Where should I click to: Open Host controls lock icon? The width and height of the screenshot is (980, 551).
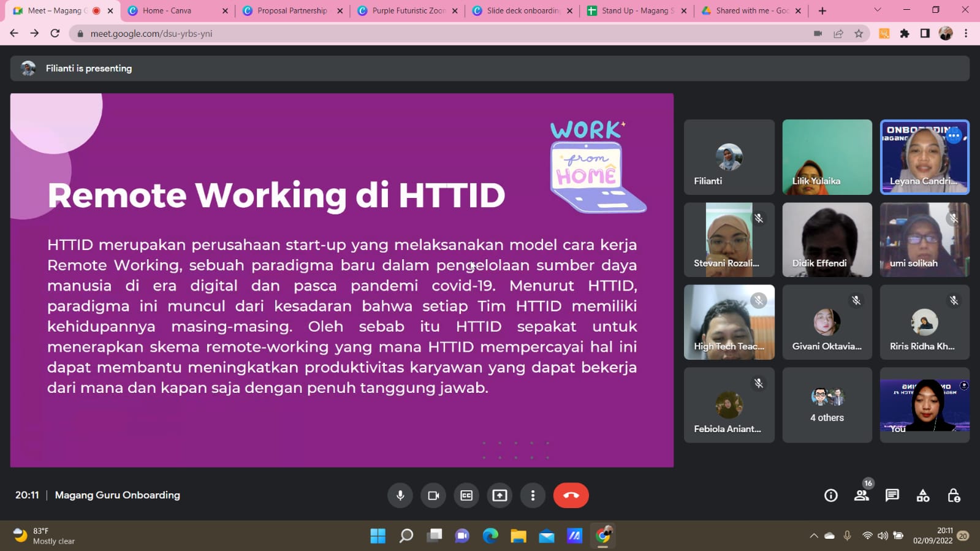(x=954, y=495)
